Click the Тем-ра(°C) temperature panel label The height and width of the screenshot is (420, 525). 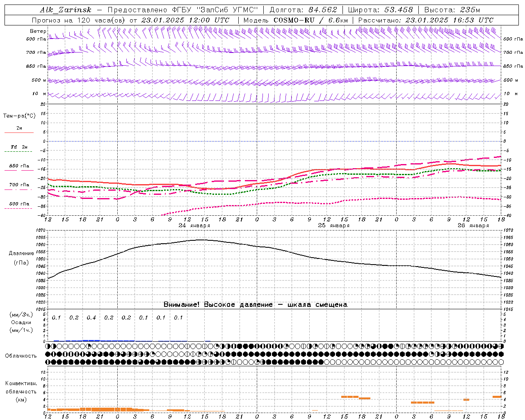[x=19, y=116]
